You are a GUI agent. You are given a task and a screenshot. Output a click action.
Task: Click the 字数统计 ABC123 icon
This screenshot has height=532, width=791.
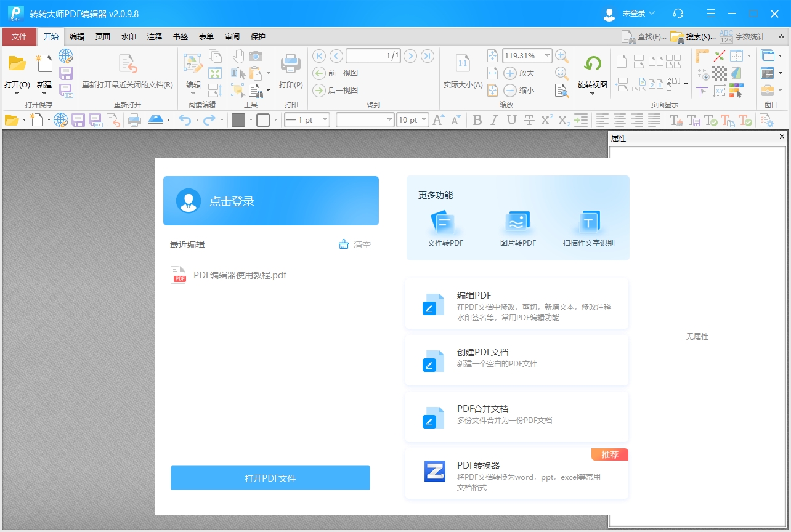click(x=726, y=37)
